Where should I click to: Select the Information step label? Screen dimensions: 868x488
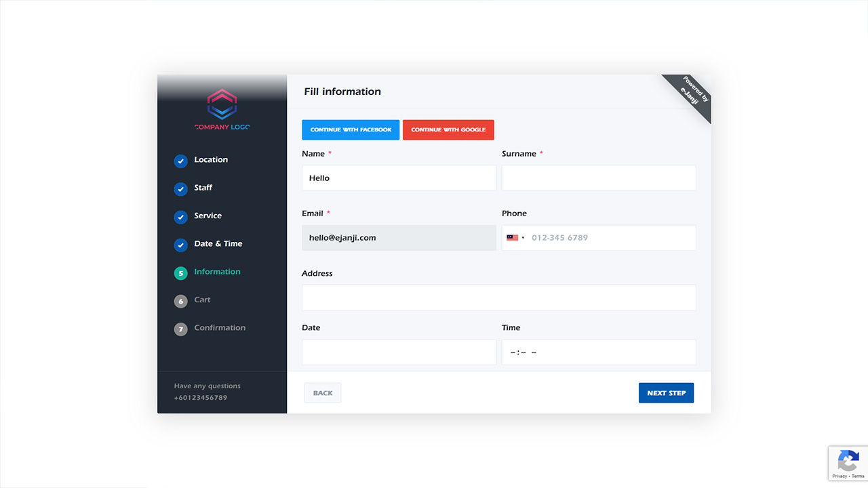pyautogui.click(x=217, y=272)
